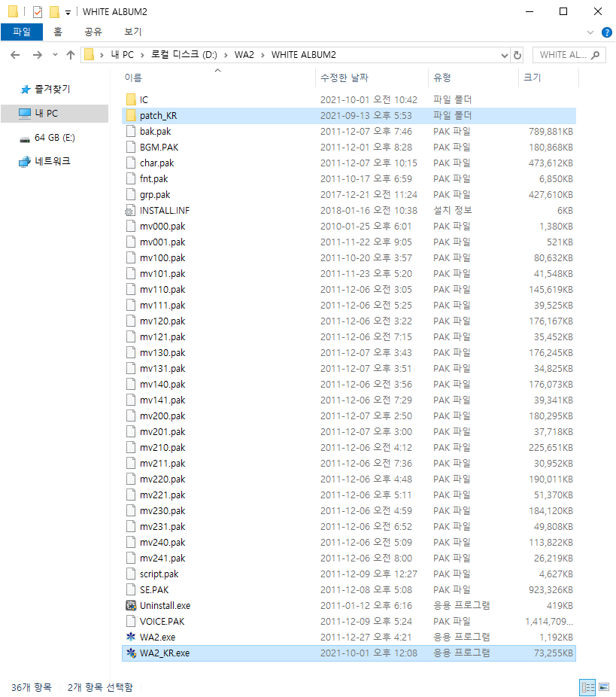Switch to the 홈 ribbon tab

click(58, 32)
